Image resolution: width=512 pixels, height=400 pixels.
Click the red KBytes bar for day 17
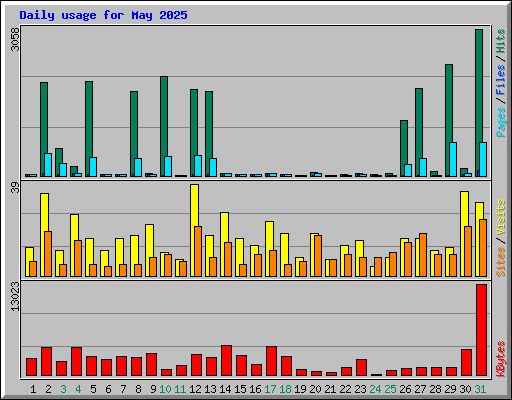coord(271,361)
